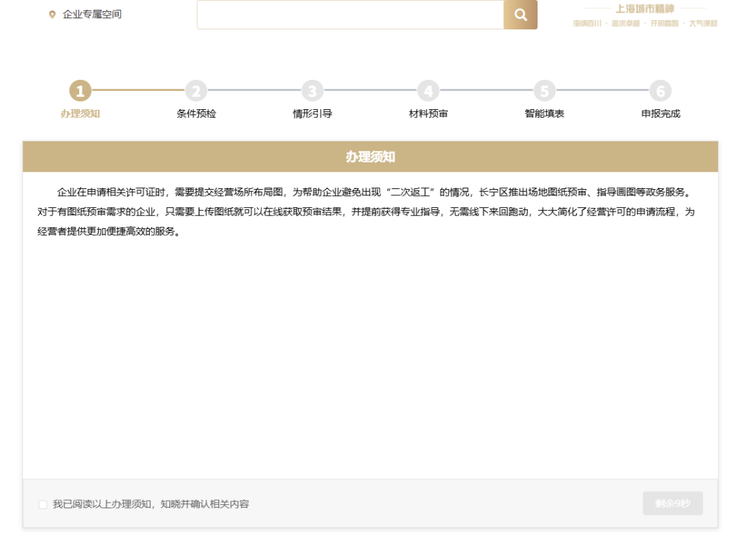The height and width of the screenshot is (537, 756).
Task: Click the search magnifier icon
Action: click(x=520, y=14)
